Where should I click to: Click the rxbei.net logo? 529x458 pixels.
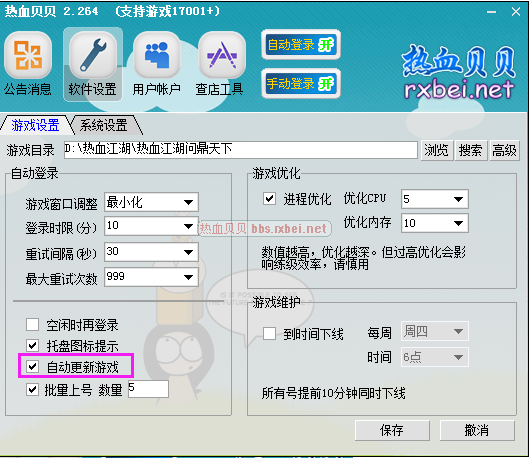pos(459,73)
